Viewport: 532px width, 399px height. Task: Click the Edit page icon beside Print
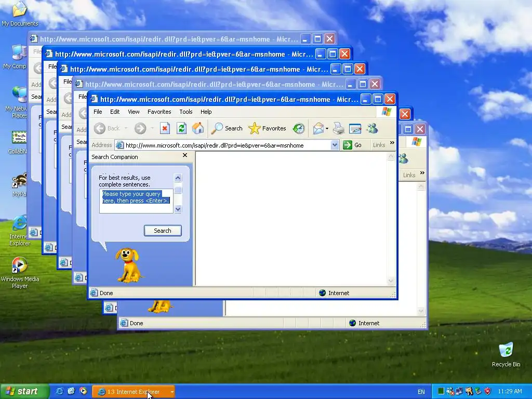(x=355, y=128)
